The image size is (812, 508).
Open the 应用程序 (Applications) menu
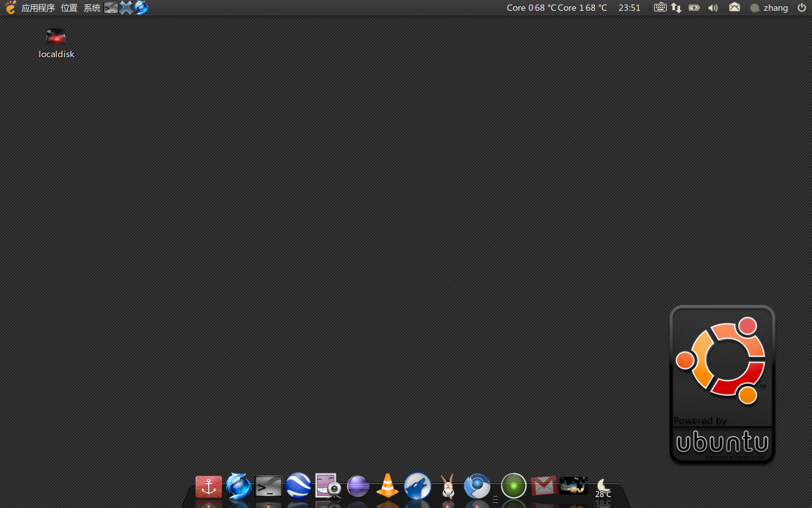pyautogui.click(x=38, y=8)
